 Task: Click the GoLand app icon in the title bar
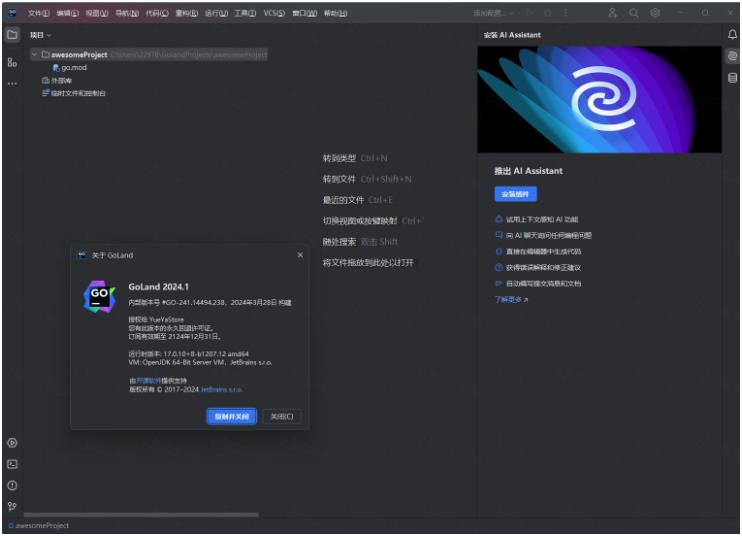13,13
